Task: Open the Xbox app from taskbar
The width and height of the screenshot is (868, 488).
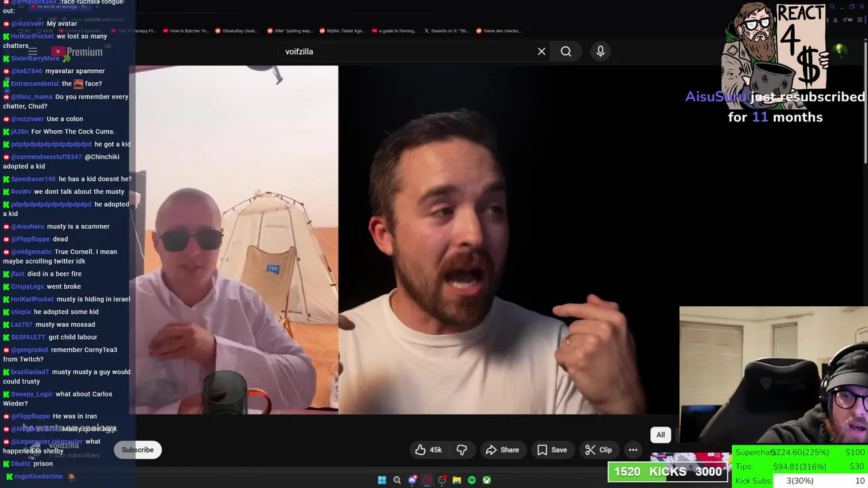Action: 486,480
